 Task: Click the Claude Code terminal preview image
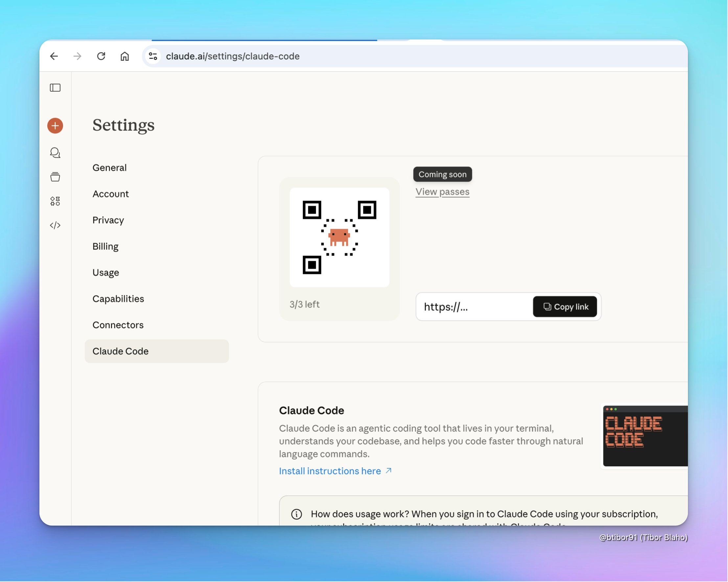645,436
